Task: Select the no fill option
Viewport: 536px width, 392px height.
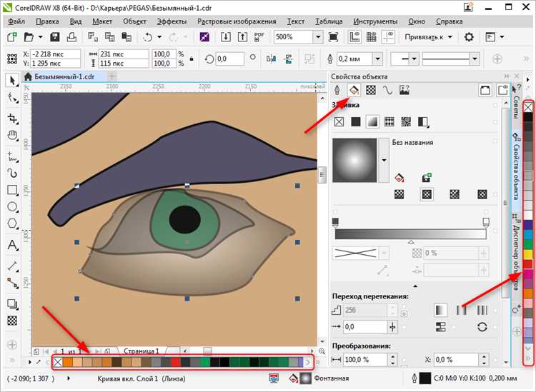Action: [339, 121]
